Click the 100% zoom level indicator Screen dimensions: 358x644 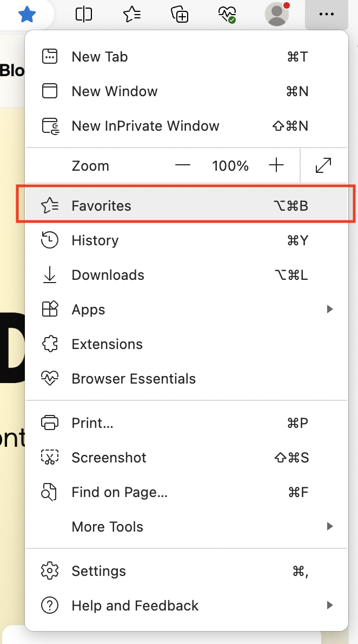coord(230,165)
